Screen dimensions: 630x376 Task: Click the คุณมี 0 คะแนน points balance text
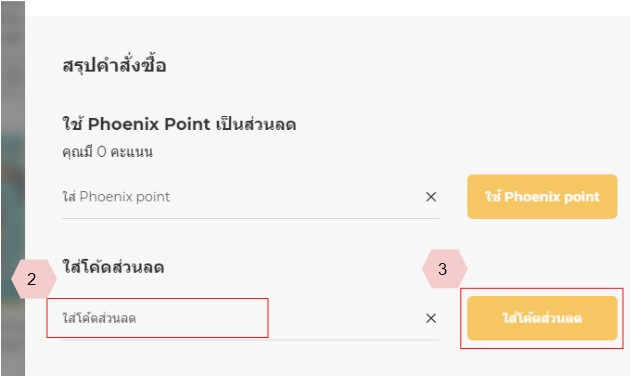pos(107,152)
